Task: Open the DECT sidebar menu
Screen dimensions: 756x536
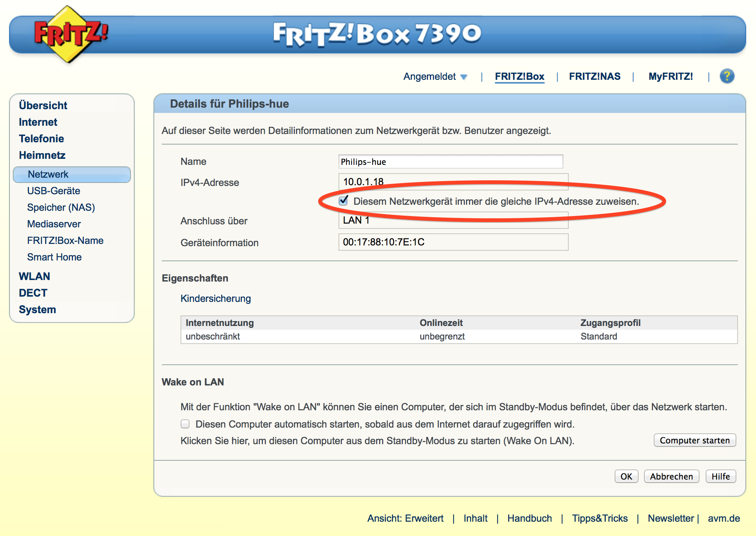Action: pyautogui.click(x=33, y=293)
